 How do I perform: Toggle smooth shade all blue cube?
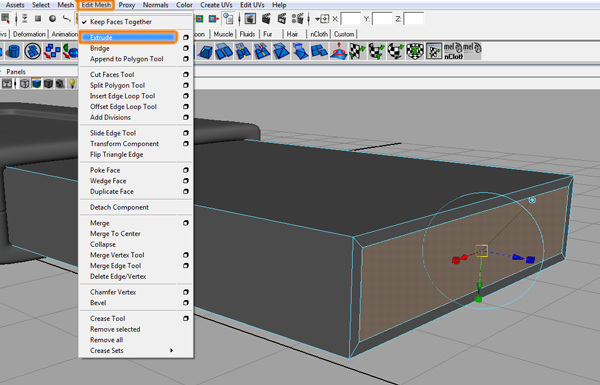(x=36, y=83)
